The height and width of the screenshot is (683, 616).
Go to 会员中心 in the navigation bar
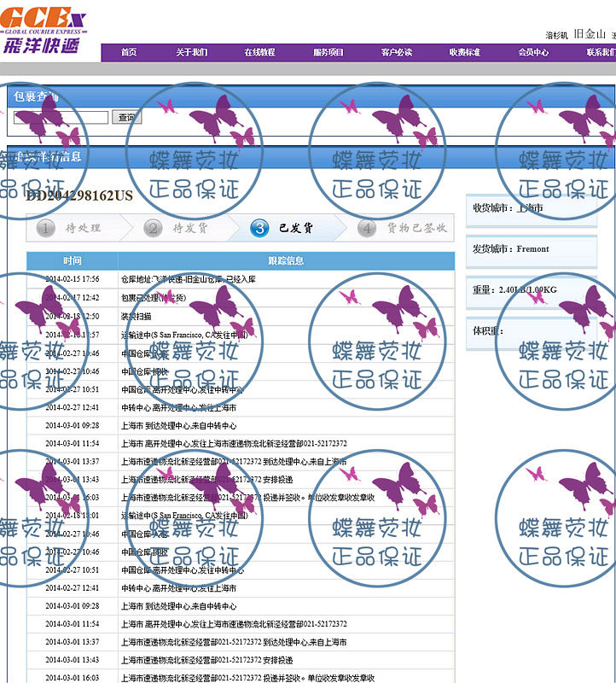point(533,52)
